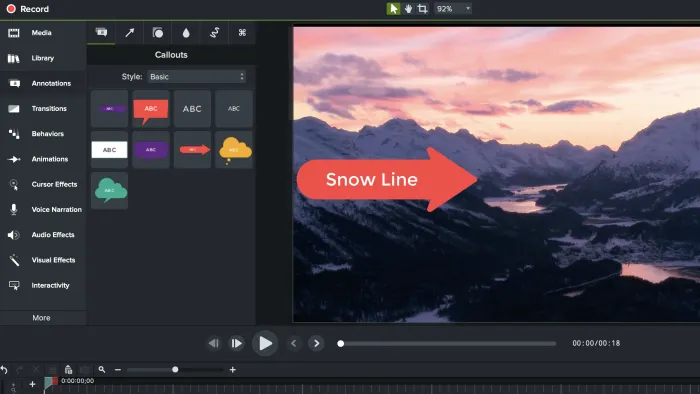
Task: Select the Callouts annotation subtab icon
Action: [101, 33]
